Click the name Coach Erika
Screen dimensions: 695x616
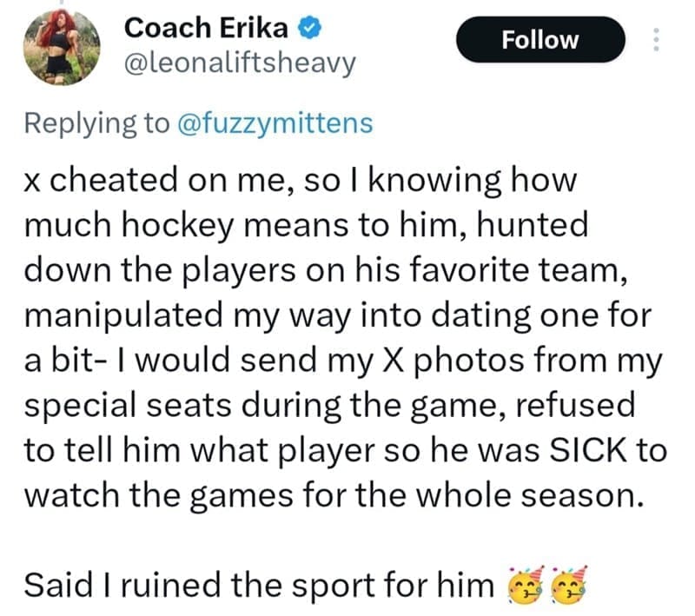point(208,27)
